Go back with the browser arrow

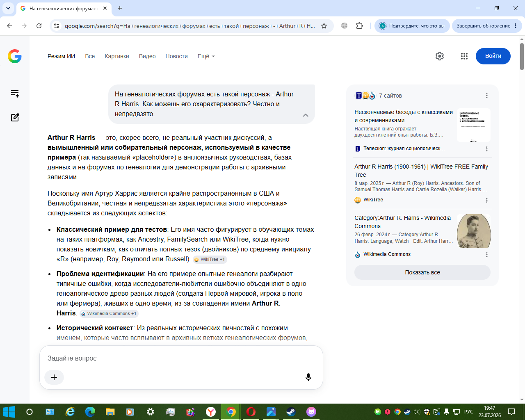[9, 26]
